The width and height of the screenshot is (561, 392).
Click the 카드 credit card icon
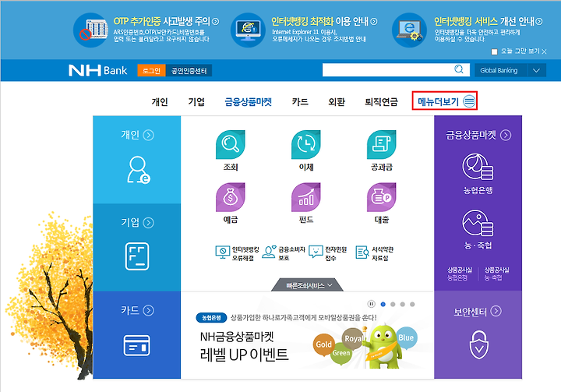coord(136,345)
